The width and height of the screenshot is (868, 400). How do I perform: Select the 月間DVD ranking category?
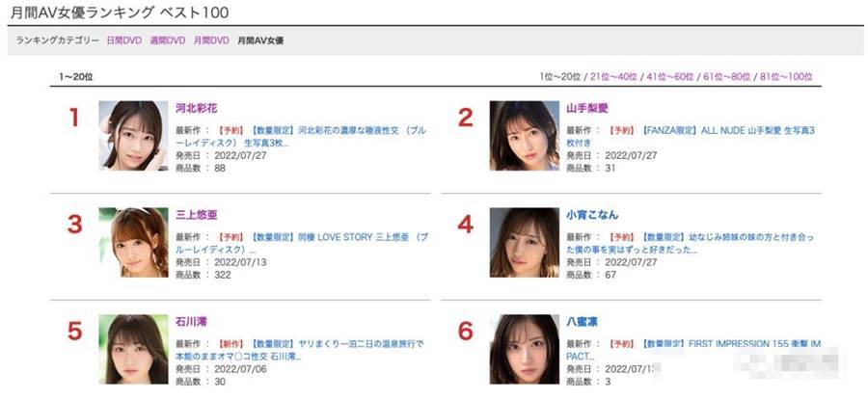click(211, 40)
